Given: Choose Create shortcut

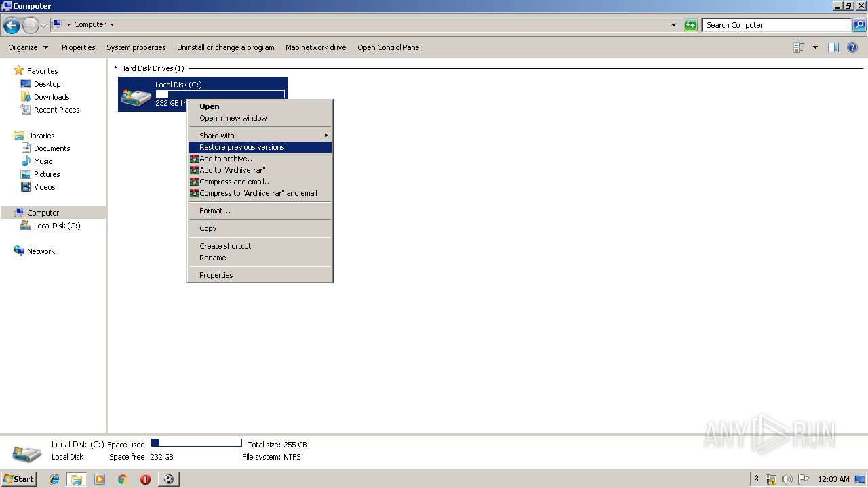Looking at the screenshot, I should click(x=260, y=246).
